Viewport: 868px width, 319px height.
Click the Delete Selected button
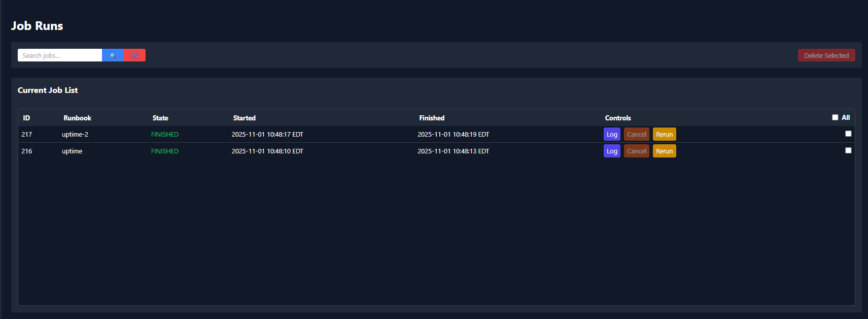click(x=826, y=55)
